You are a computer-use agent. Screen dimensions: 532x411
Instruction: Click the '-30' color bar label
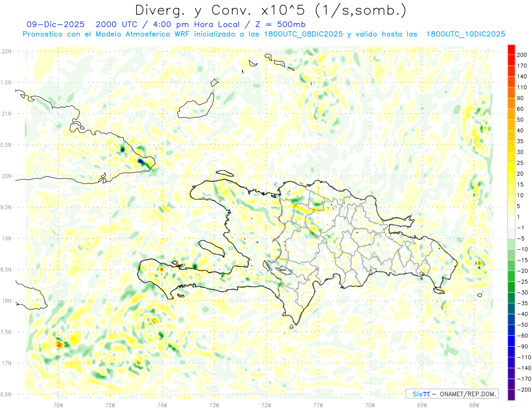pyautogui.click(x=522, y=293)
